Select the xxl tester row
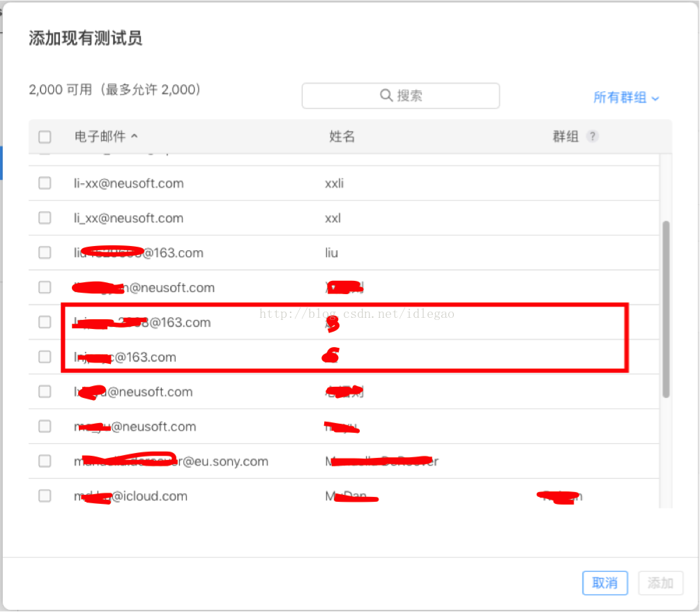Viewport: 700px width, 612px height. coord(333,218)
